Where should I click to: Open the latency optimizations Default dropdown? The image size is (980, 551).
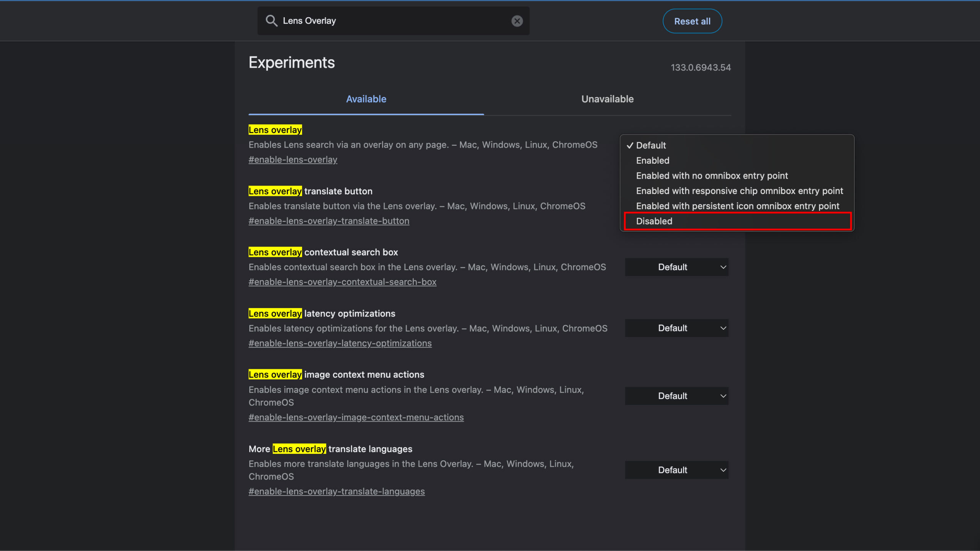click(x=676, y=328)
